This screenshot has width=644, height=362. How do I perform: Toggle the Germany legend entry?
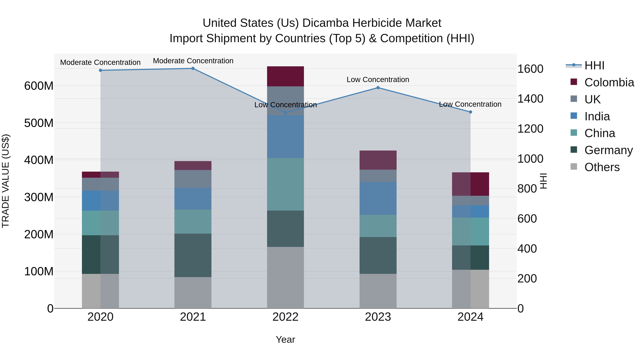(x=601, y=150)
